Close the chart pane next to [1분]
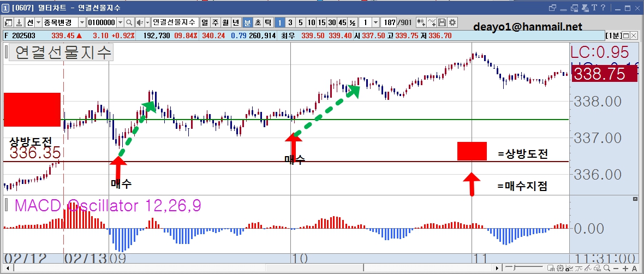The image size is (644, 274). 634,35
